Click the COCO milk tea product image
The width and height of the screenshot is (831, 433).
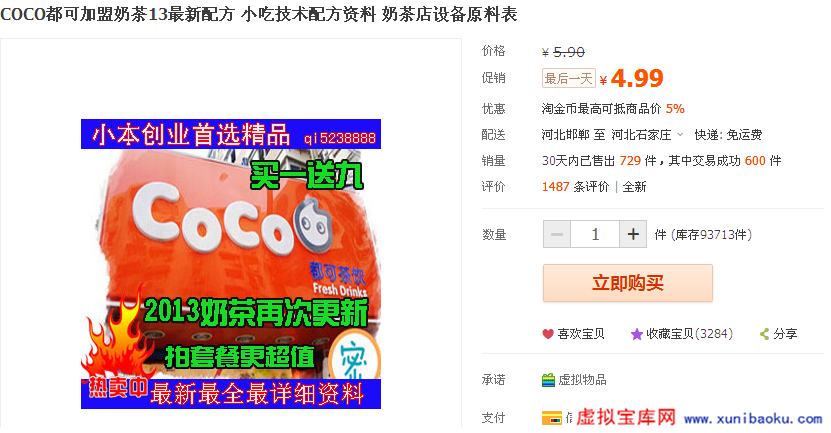231,264
